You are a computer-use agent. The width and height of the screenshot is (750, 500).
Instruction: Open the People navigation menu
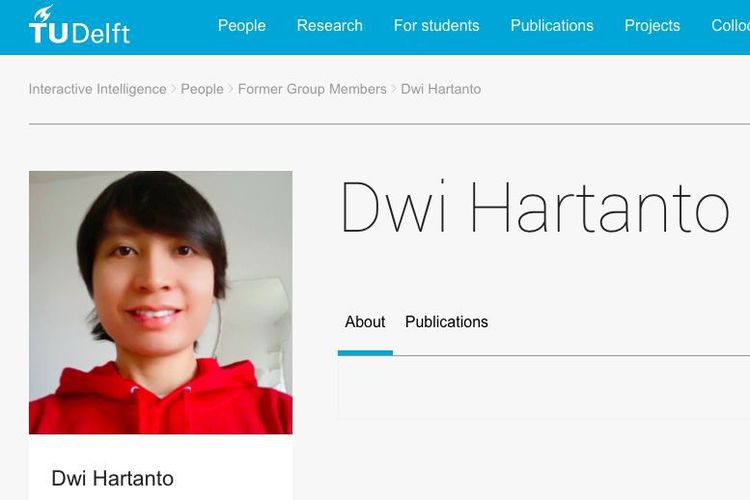point(242,25)
